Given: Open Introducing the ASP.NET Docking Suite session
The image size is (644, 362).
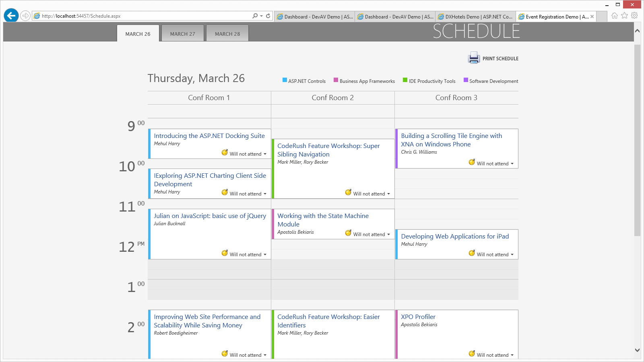Looking at the screenshot, I should coord(209,136).
